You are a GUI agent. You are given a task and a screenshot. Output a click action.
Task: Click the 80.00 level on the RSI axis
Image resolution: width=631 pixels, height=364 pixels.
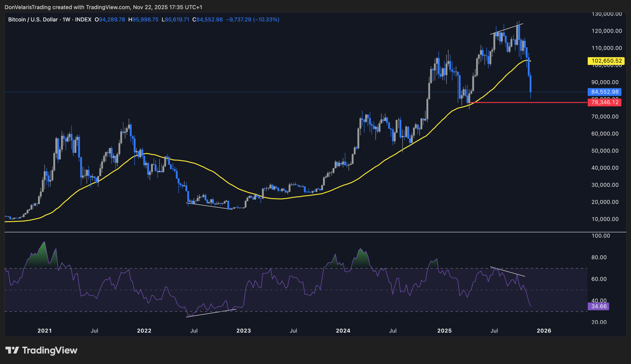pyautogui.click(x=599, y=258)
